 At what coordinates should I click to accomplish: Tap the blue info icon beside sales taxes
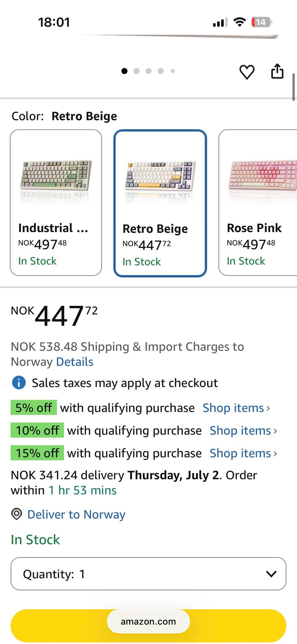tap(19, 383)
